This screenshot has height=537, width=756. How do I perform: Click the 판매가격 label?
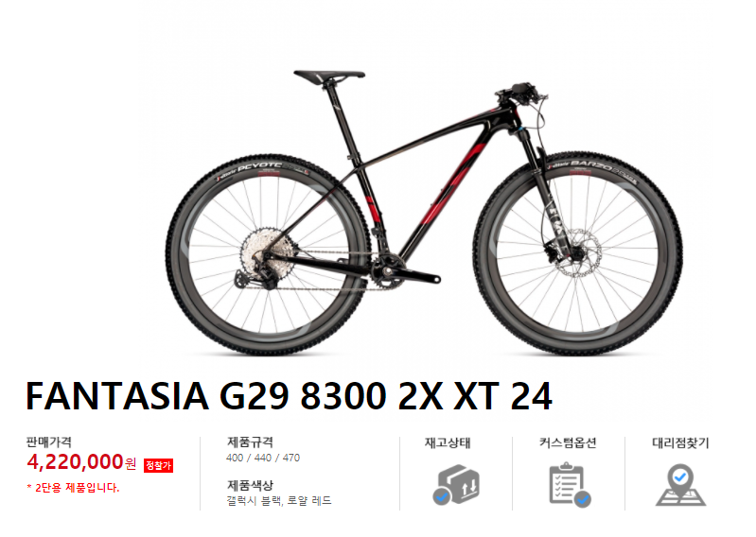[49, 442]
